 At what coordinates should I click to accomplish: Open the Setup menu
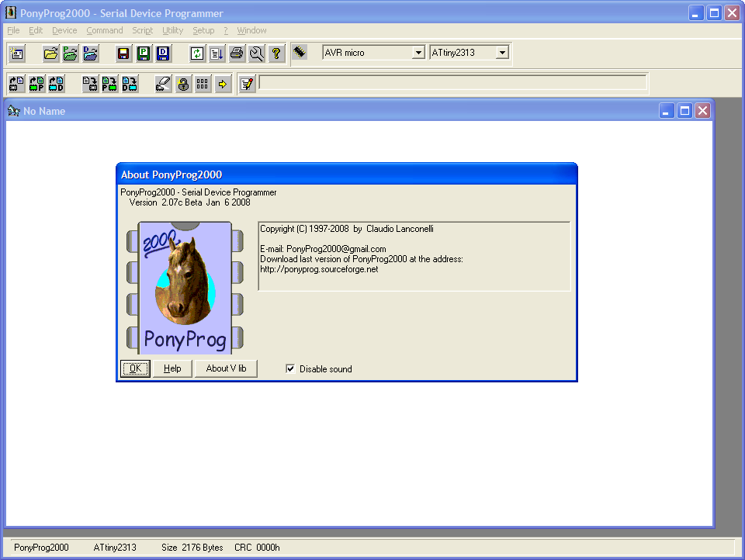203,30
